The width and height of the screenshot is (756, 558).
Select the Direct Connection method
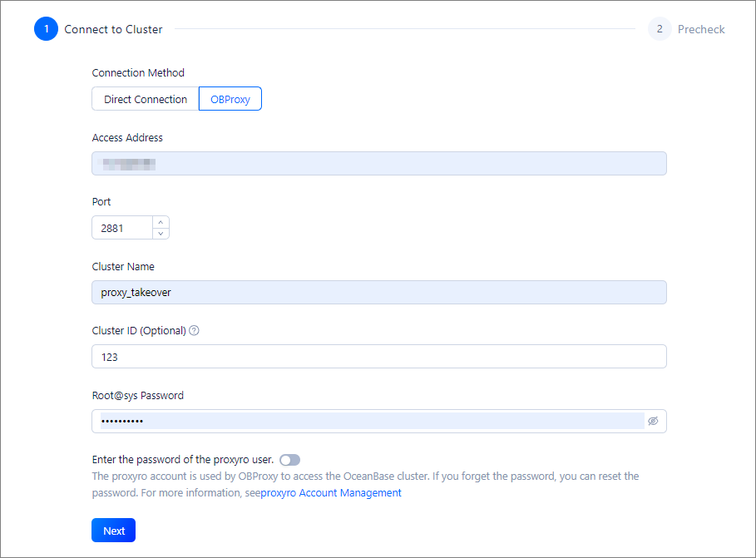pyautogui.click(x=146, y=99)
